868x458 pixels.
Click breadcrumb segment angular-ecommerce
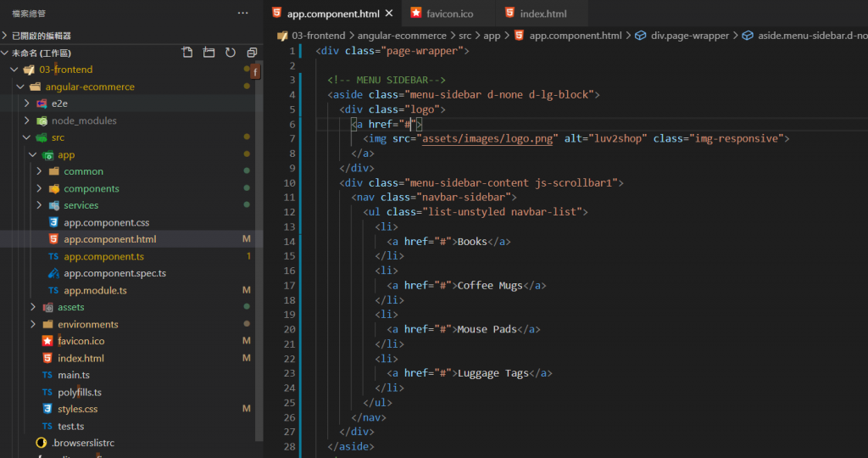[x=402, y=36]
